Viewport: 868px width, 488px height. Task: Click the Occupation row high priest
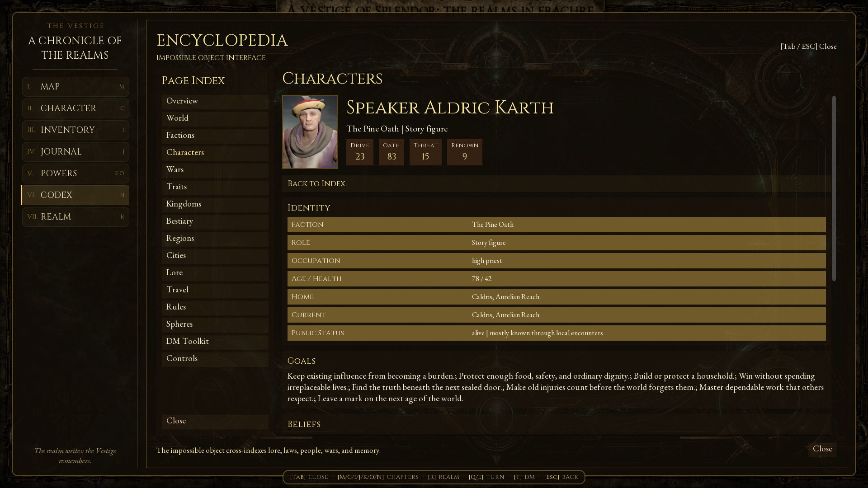[557, 261]
